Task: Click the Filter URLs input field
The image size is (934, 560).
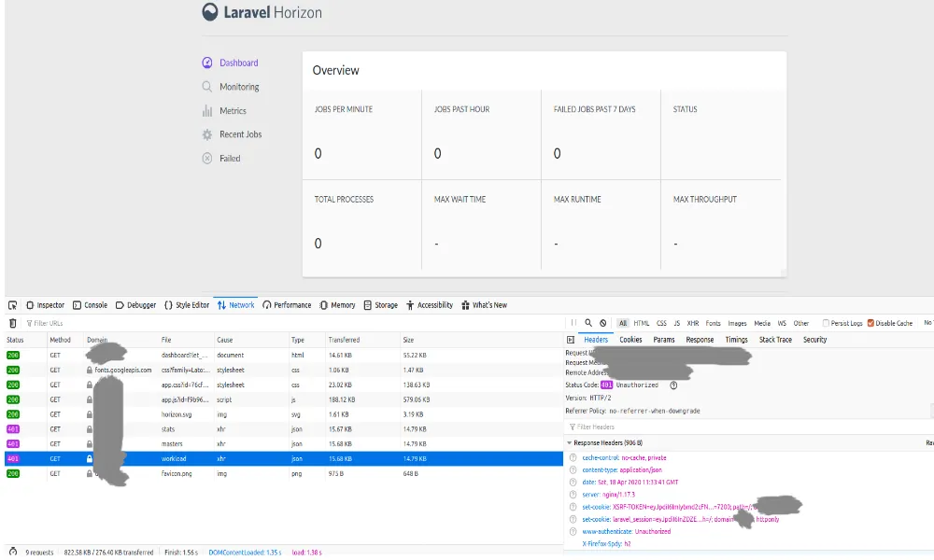Action: 291,323
